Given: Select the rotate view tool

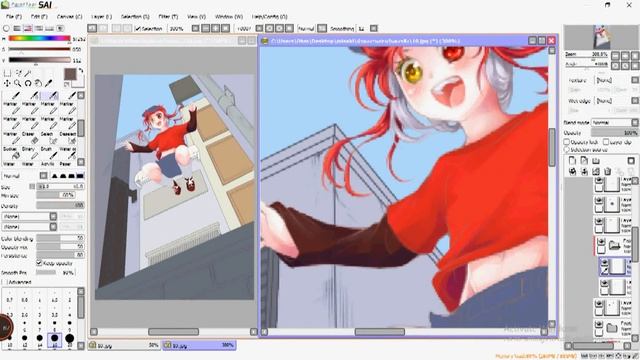Looking at the screenshot, I should pyautogui.click(x=28, y=83).
